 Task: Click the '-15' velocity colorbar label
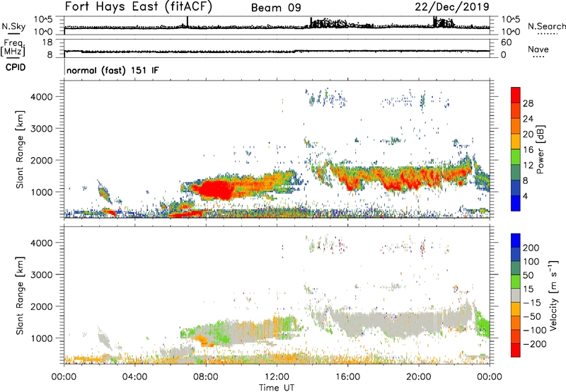coord(532,302)
